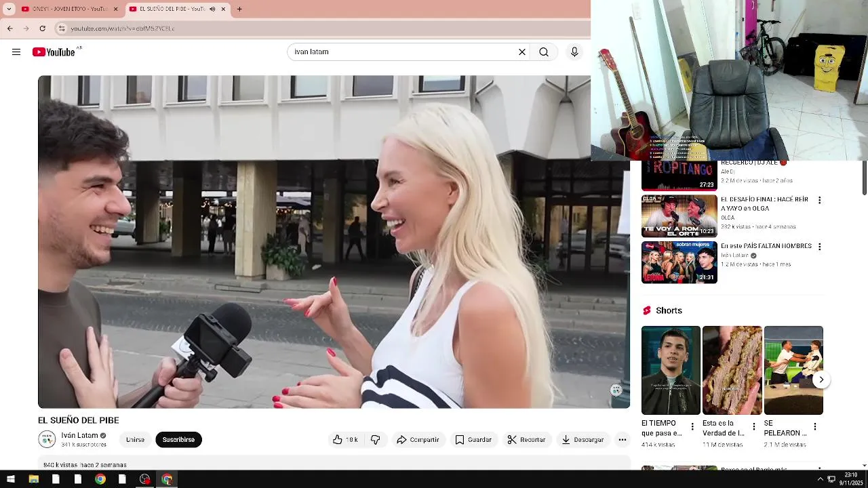
Task: Like the video with thumbs up
Action: click(345, 440)
